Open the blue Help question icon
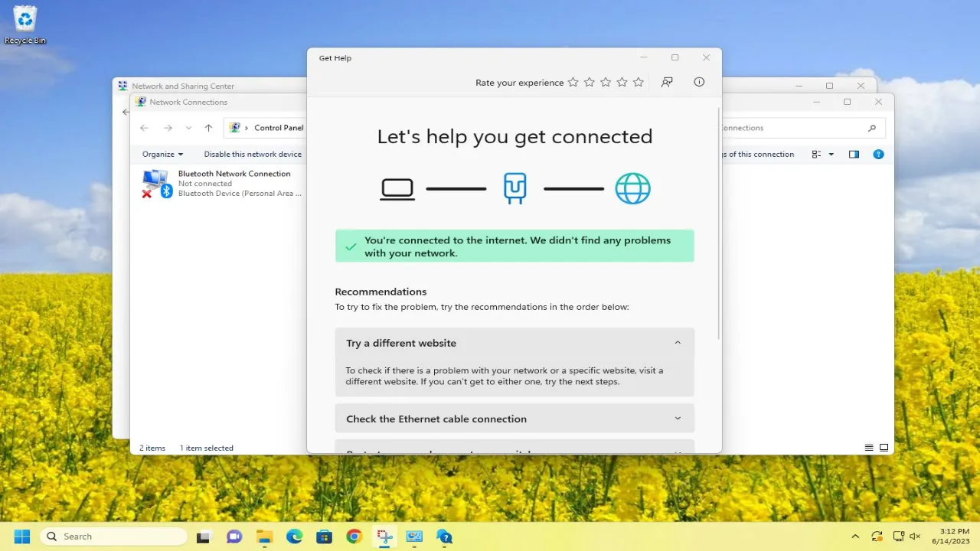This screenshot has width=980, height=551. point(878,154)
